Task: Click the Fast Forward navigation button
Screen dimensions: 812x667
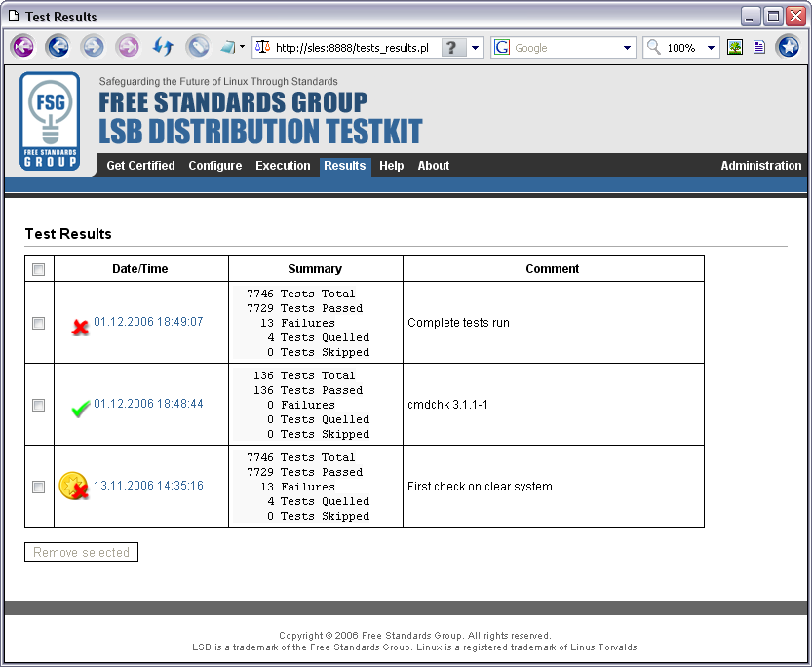Action: tap(128, 47)
